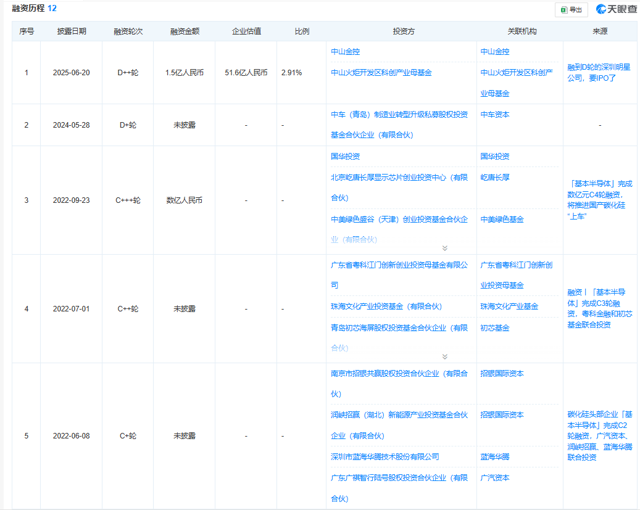Screen dimensions: 640x510
Task: Select the date cell 2022-09-23
Action: pos(71,200)
